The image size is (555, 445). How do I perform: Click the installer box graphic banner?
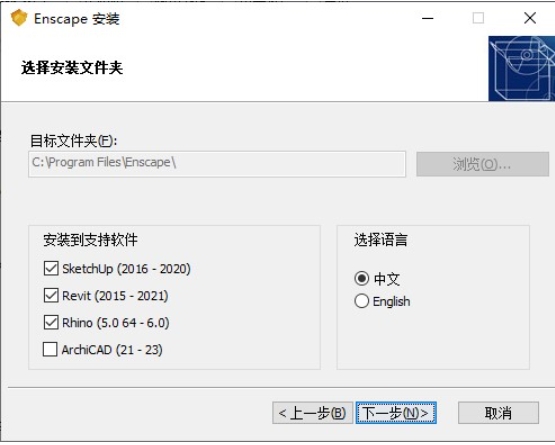pos(521,68)
